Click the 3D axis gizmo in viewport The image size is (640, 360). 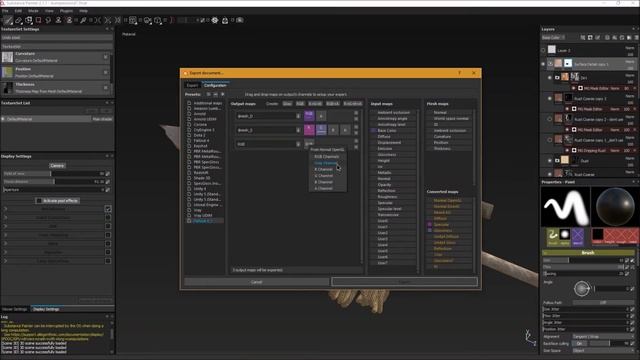530,338
